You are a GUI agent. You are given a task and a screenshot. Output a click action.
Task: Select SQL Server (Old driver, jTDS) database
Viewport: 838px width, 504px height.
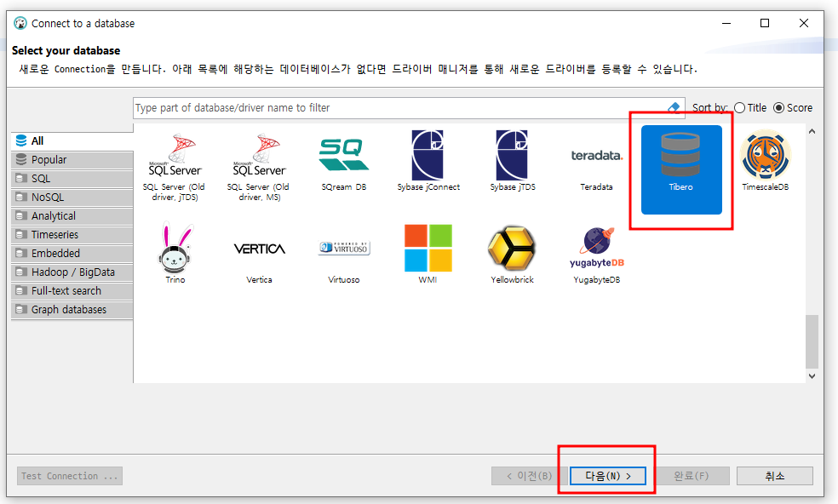[x=175, y=167]
